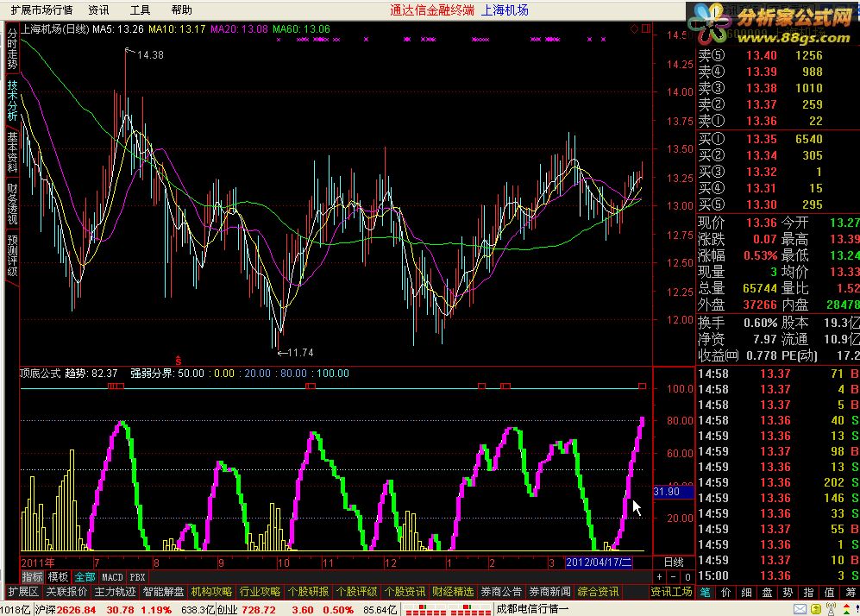Click the 沪深 2626.84 index in status bar
The height and width of the screenshot is (616, 860).
[x=66, y=609]
